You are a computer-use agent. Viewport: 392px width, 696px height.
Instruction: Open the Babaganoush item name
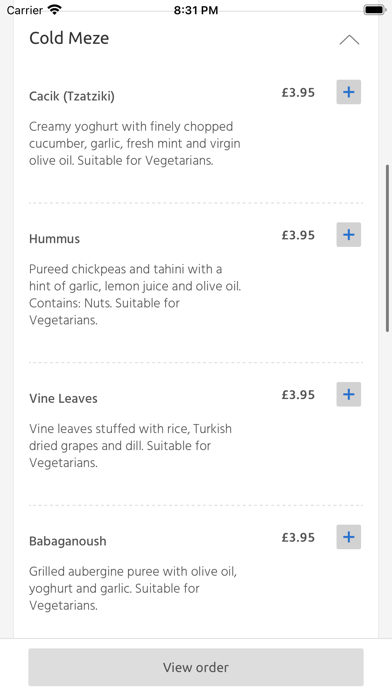pos(68,541)
